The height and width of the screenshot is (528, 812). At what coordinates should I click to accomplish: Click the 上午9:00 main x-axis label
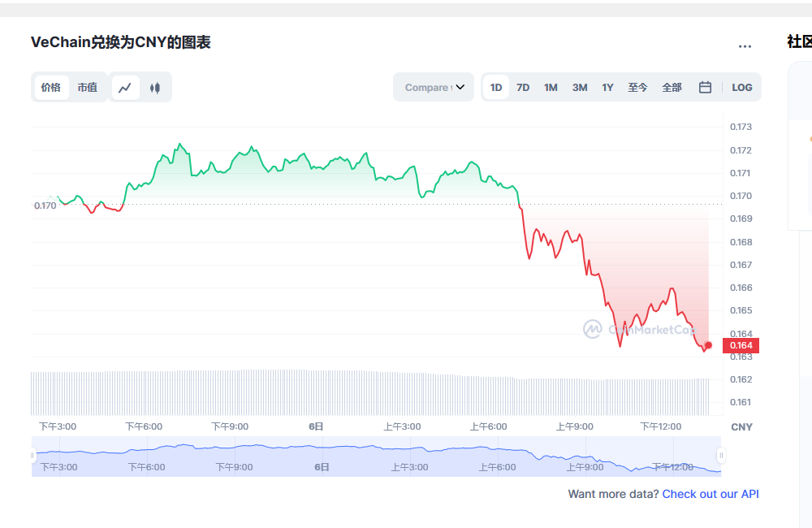pos(574,426)
